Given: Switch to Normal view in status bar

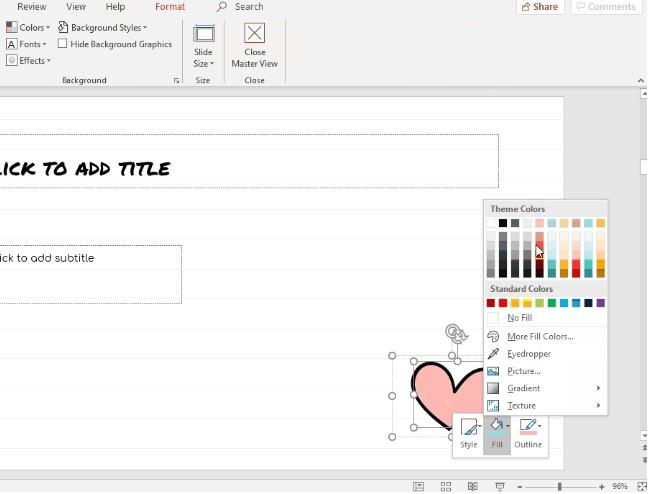Looking at the screenshot, I should pos(419,487).
